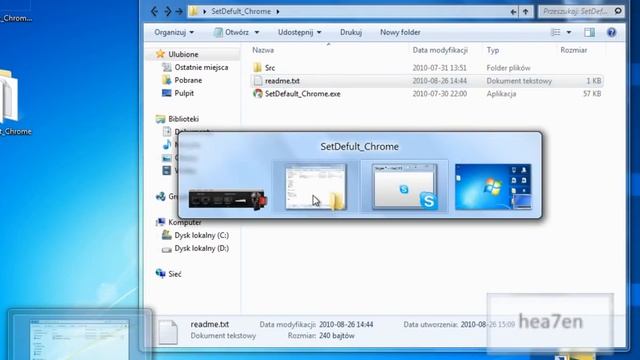Screen dimensions: 640x360
Task: Sort by the Rozmiar column header
Action: tap(573, 50)
